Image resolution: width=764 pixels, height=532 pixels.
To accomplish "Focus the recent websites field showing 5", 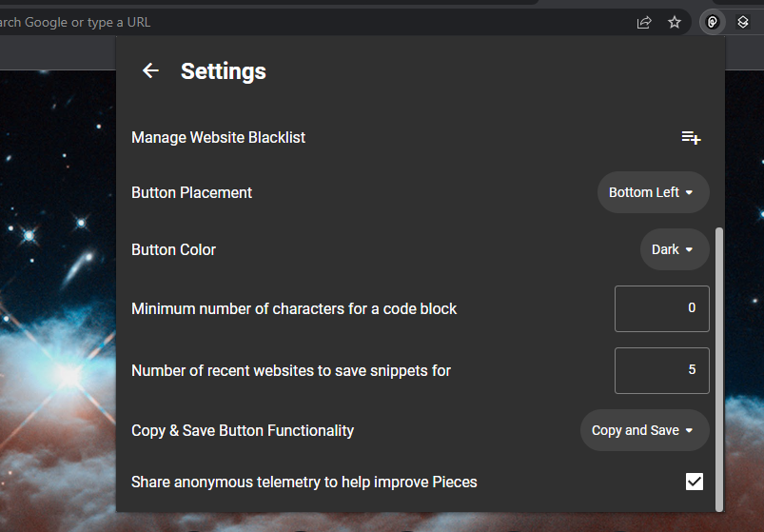I will coord(661,370).
